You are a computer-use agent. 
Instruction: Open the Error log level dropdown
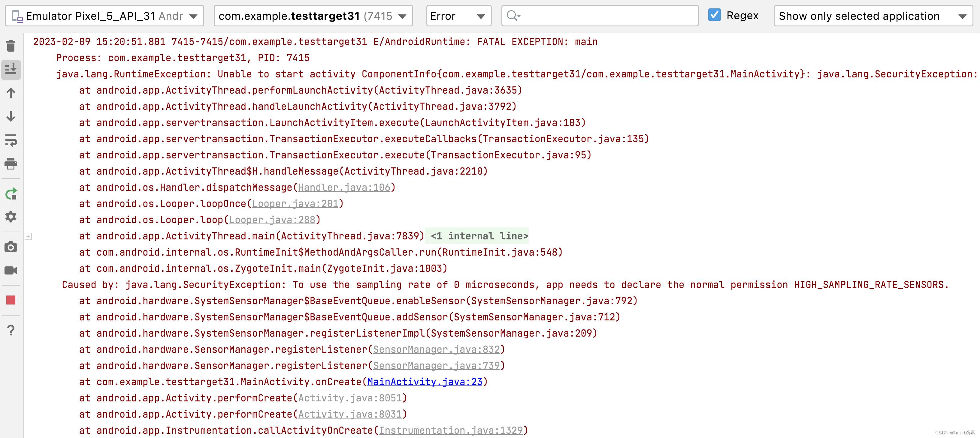(458, 16)
